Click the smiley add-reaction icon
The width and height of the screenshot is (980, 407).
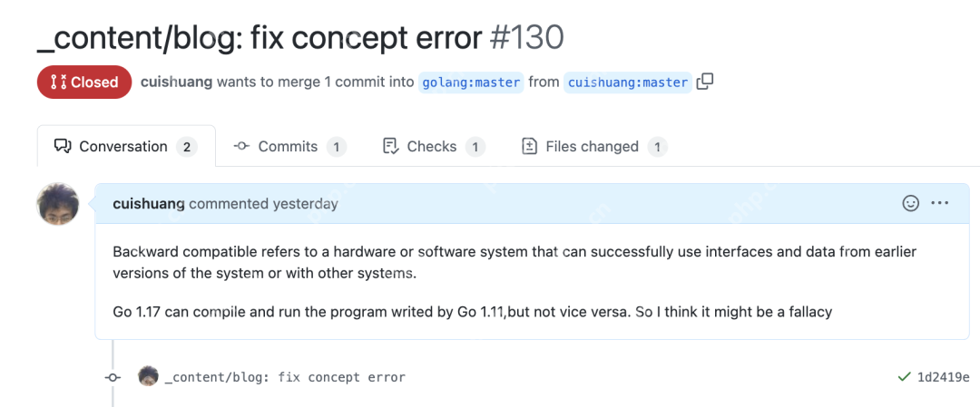point(911,203)
